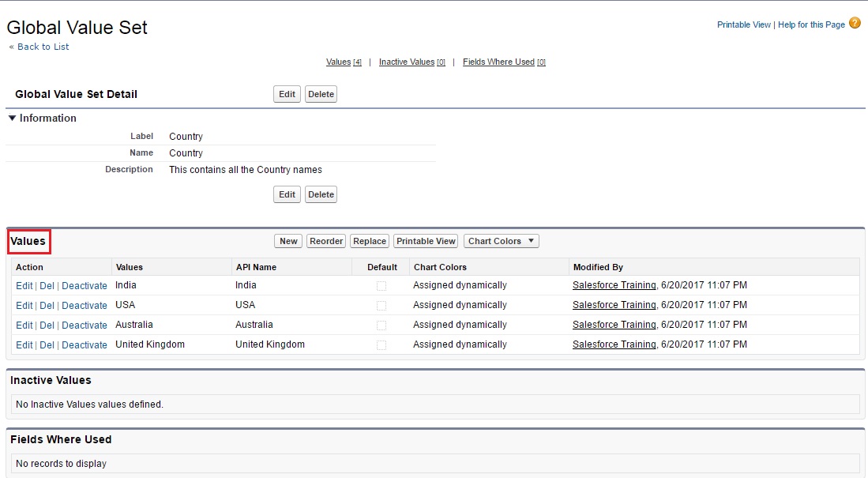This screenshot has height=478, width=868.
Task: Go to Fields Where Used link
Action: [498, 62]
